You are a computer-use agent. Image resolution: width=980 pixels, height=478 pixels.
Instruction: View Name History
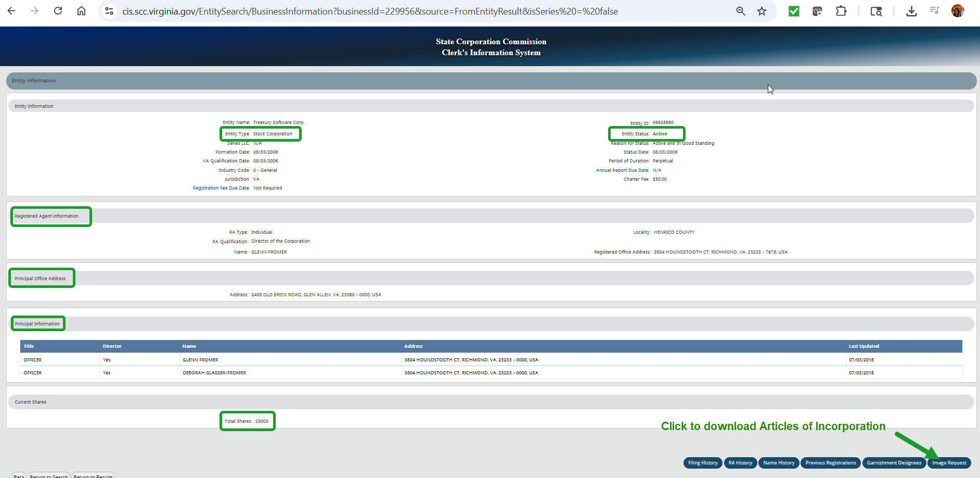[x=779, y=463]
